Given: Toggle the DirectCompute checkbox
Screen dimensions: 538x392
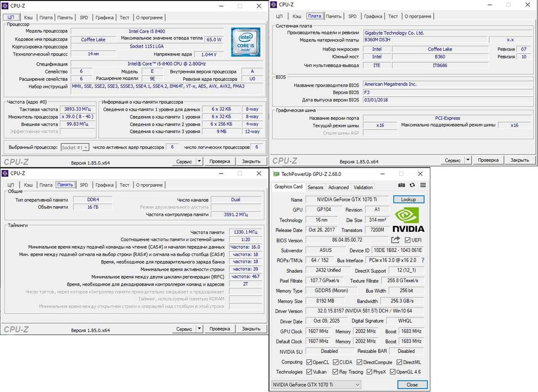Looking at the screenshot, I should [359, 362].
